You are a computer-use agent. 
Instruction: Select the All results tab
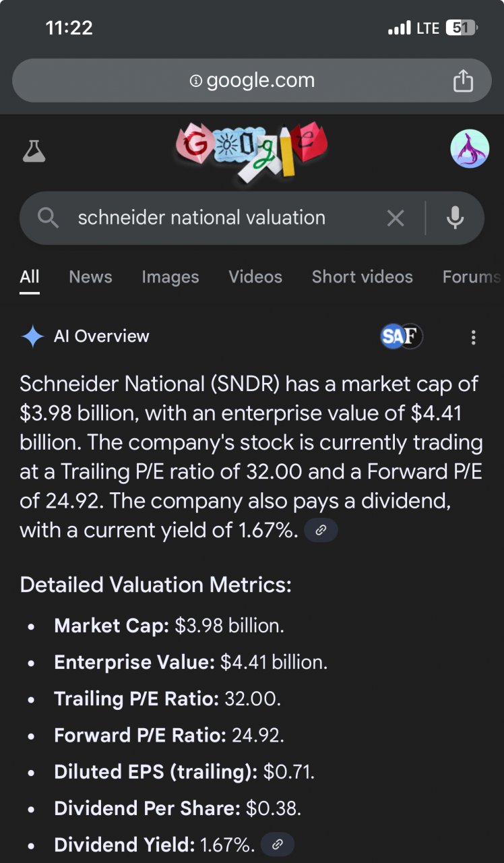pyautogui.click(x=30, y=276)
